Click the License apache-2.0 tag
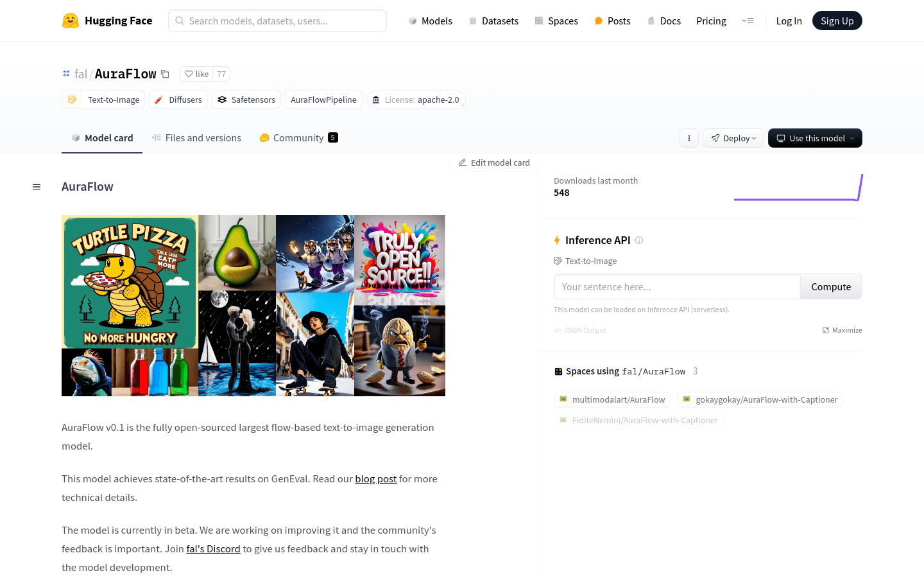This screenshot has width=924, height=578. coord(416,100)
